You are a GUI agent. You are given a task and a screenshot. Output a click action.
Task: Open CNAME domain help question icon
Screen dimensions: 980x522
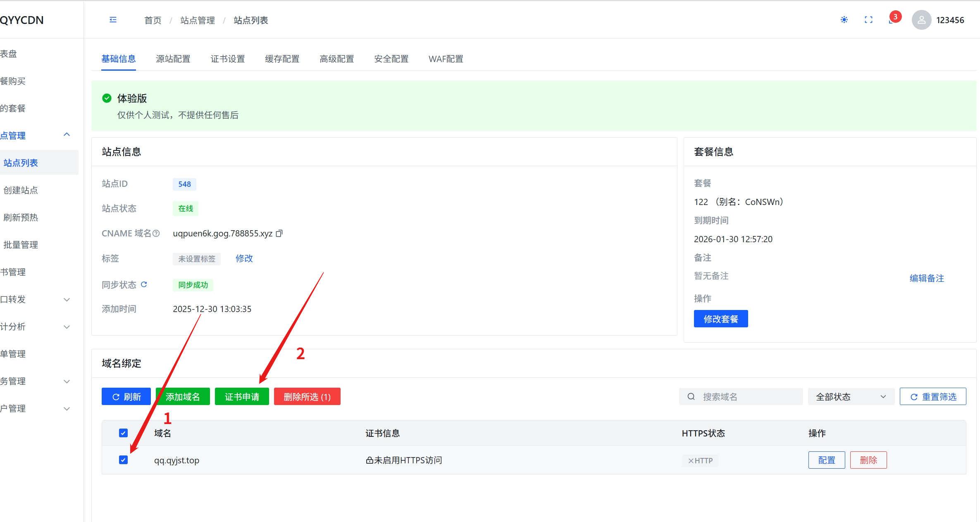156,234
